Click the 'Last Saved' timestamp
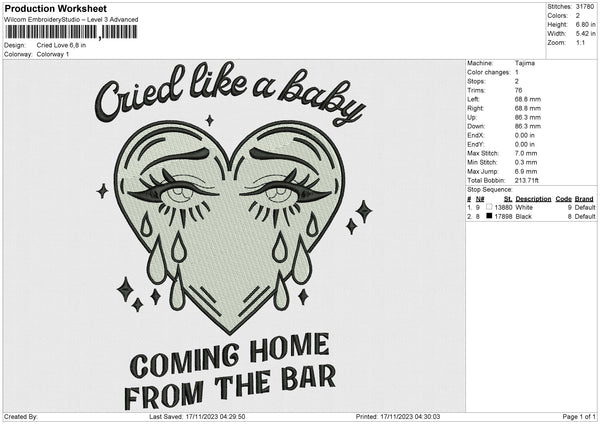The width and height of the screenshot is (600, 424). (197, 417)
